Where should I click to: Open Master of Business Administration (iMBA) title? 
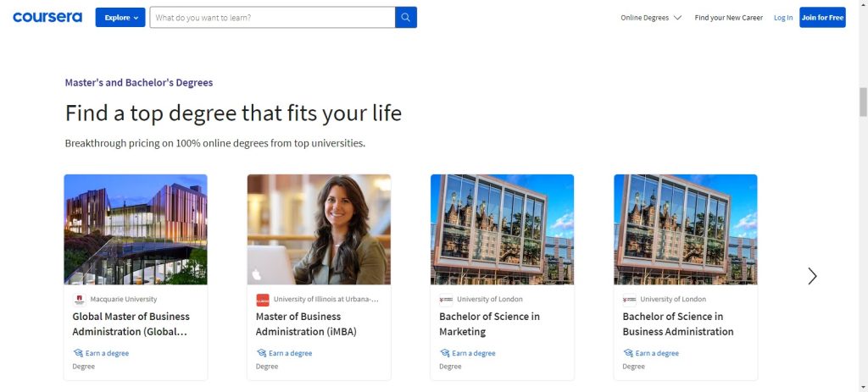pyautogui.click(x=306, y=323)
